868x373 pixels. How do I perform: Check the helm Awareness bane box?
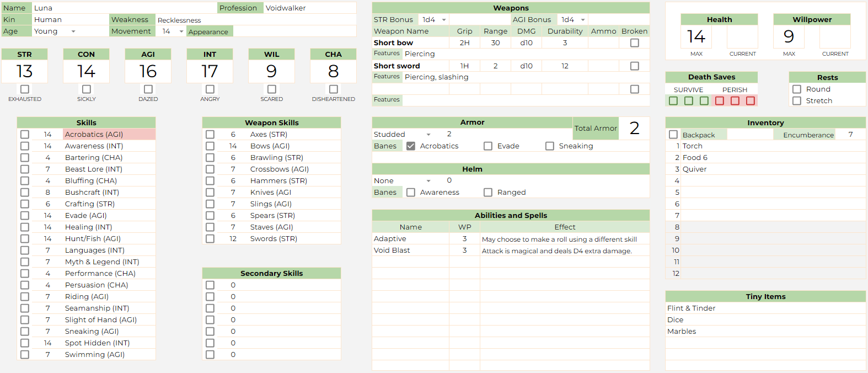coord(411,192)
